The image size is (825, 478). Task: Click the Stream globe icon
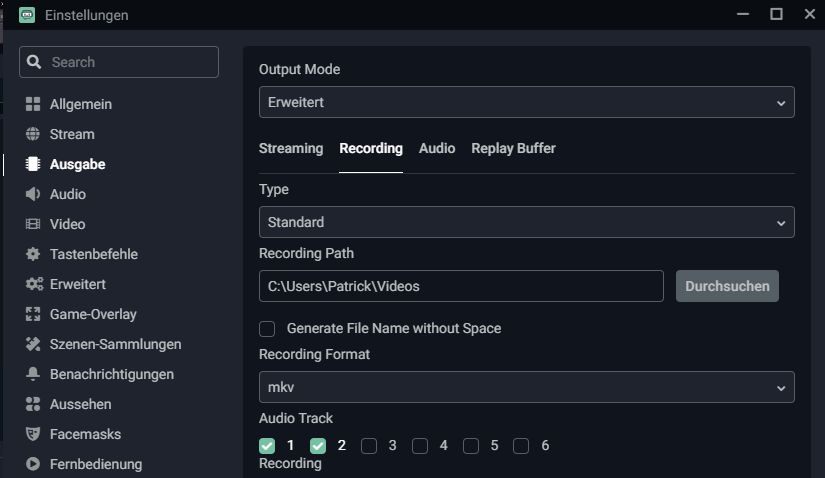tap(33, 134)
